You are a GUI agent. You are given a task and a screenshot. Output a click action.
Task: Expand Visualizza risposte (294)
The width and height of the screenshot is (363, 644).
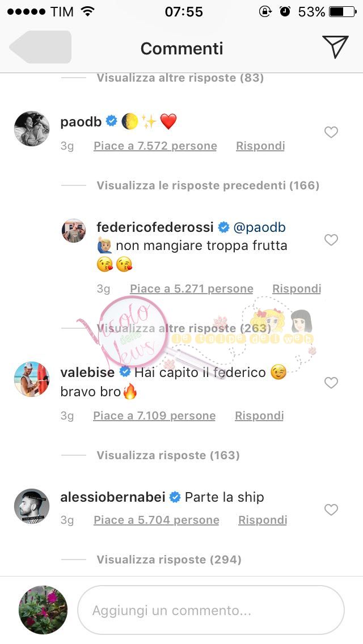click(169, 560)
